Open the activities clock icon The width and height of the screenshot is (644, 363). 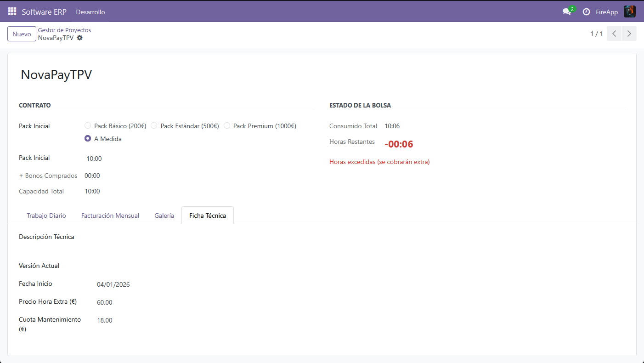tap(586, 12)
